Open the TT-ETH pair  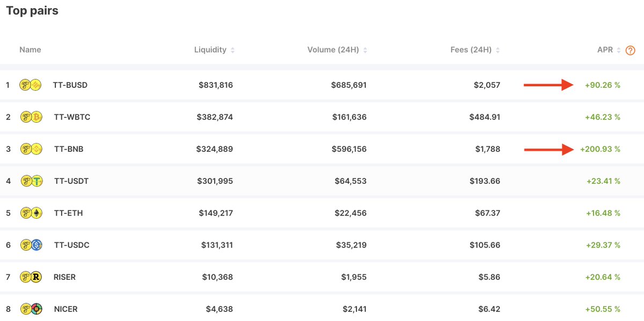pos(69,213)
